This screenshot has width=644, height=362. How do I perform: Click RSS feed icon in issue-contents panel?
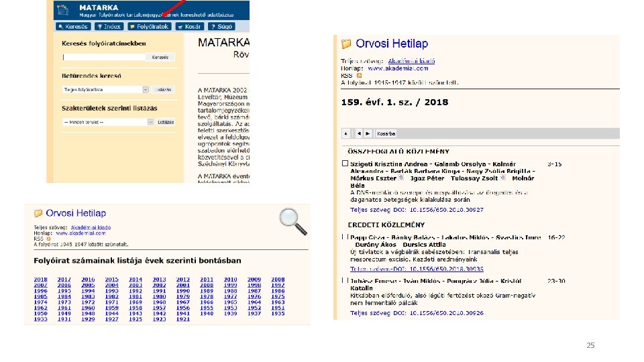click(x=359, y=76)
